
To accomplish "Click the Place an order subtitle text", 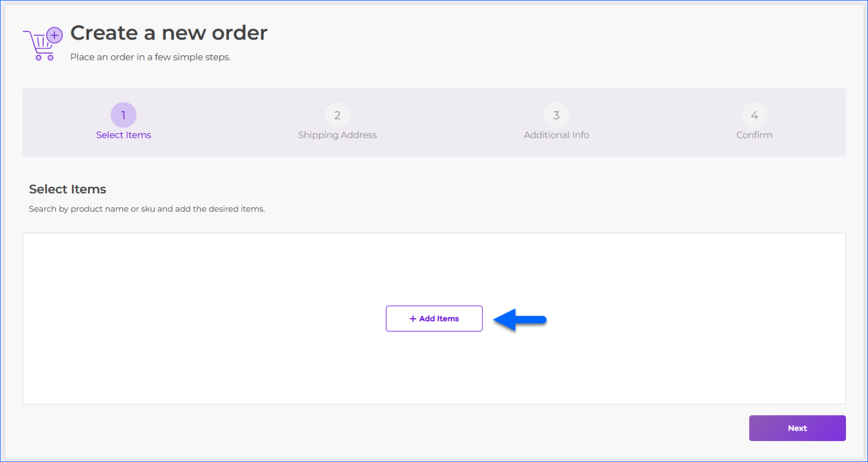I will point(149,56).
